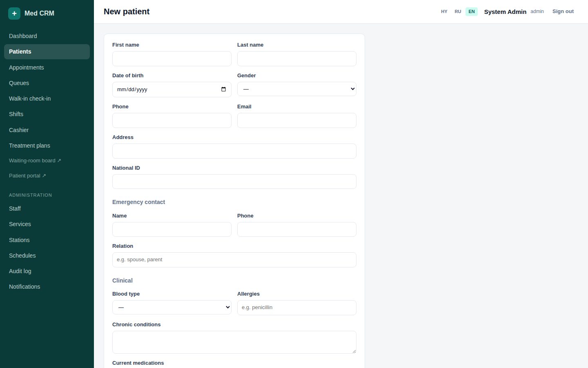Screen dimensions: 588x368
Task: Open Notifications page
Action: point(47,287)
